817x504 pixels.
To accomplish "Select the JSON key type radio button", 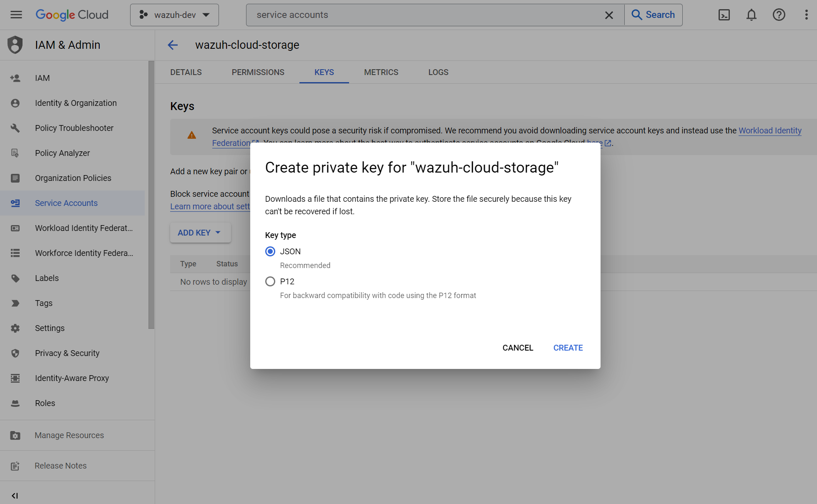I will pyautogui.click(x=270, y=251).
